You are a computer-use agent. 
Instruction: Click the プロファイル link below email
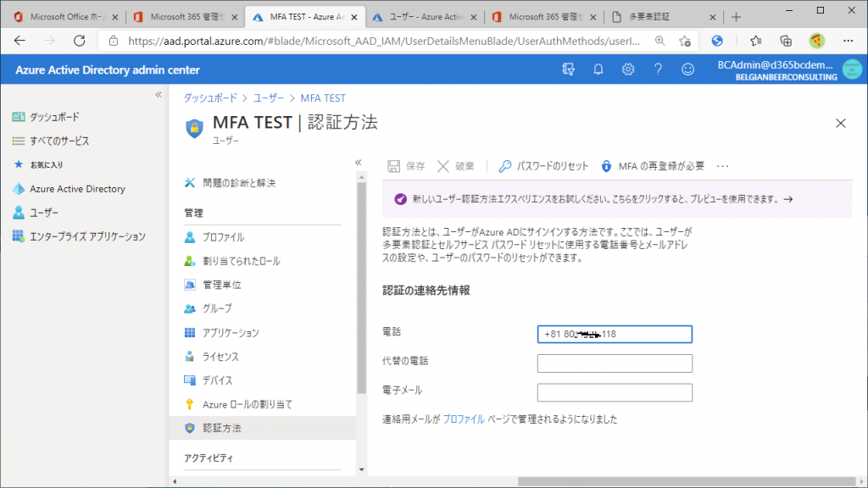(464, 419)
